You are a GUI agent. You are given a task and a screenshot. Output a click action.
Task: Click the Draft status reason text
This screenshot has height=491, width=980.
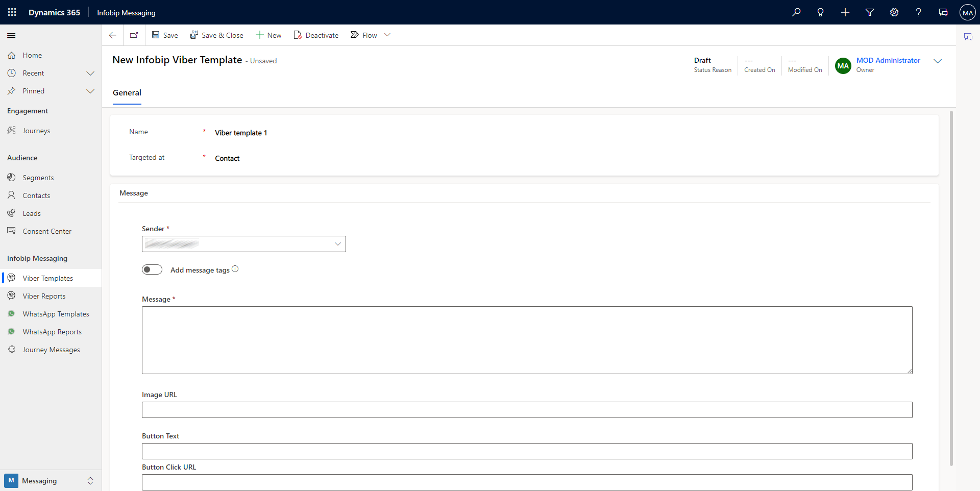coord(702,60)
